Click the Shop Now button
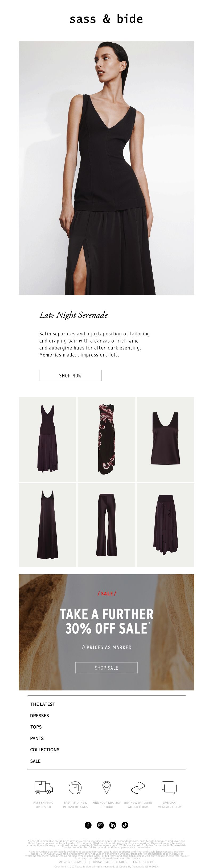 click(70, 375)
